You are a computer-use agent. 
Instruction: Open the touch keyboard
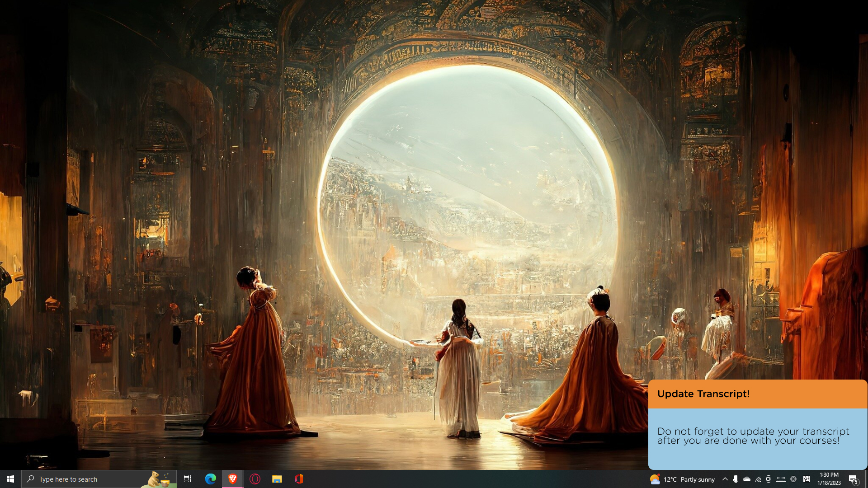[781, 479]
